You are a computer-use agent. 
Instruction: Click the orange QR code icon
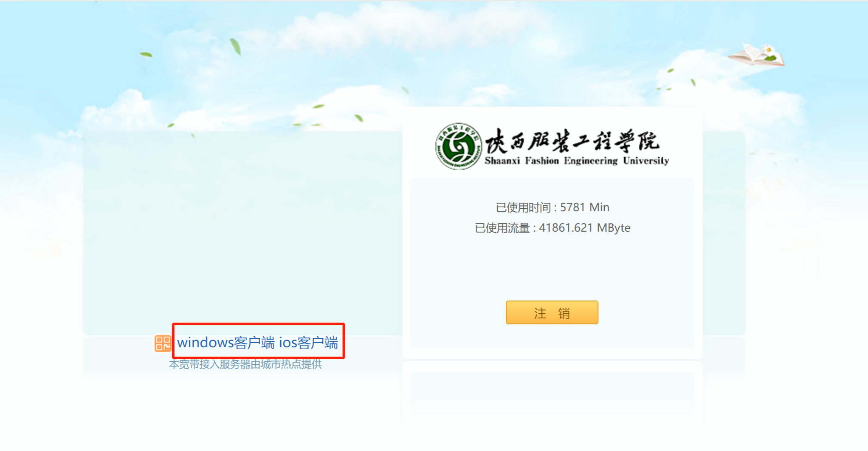tap(162, 343)
